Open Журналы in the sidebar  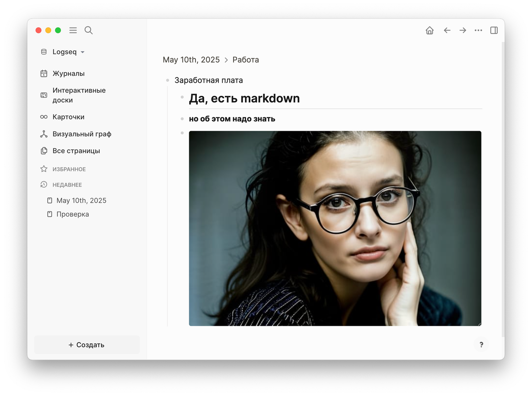click(x=68, y=74)
